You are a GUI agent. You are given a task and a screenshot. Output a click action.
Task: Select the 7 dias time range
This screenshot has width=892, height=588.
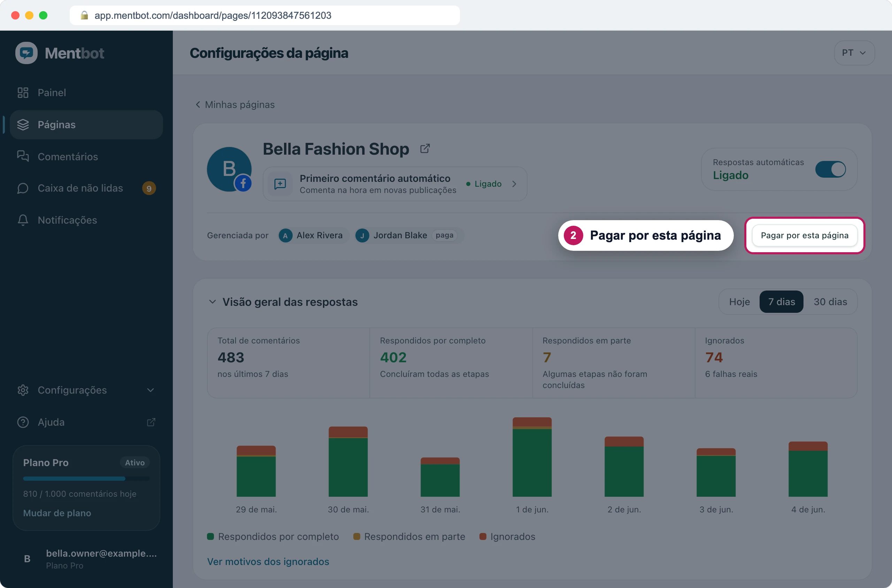781,302
